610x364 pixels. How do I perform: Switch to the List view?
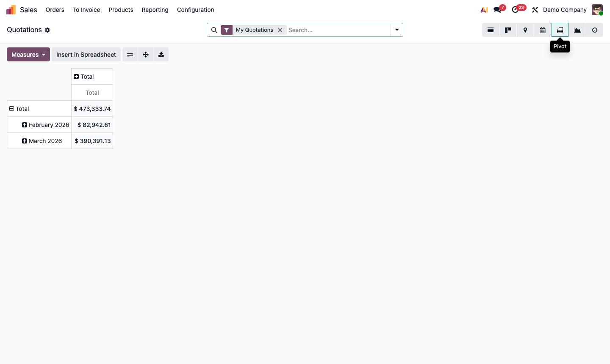[491, 30]
